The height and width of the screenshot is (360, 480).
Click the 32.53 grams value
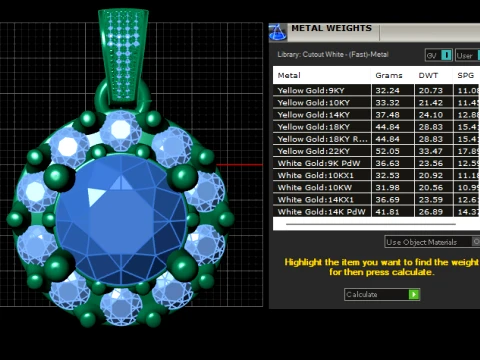coord(387,175)
